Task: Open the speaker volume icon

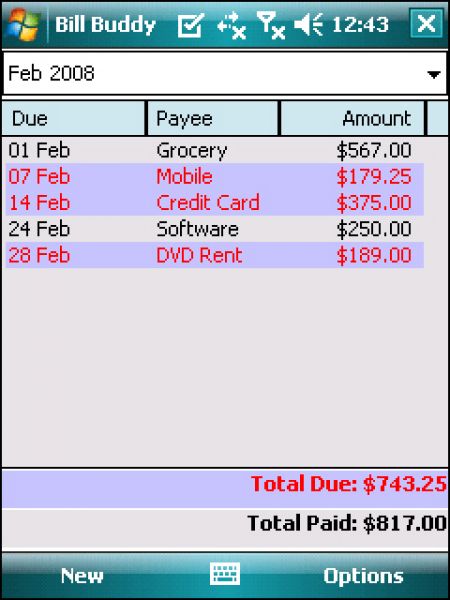Action: (308, 24)
